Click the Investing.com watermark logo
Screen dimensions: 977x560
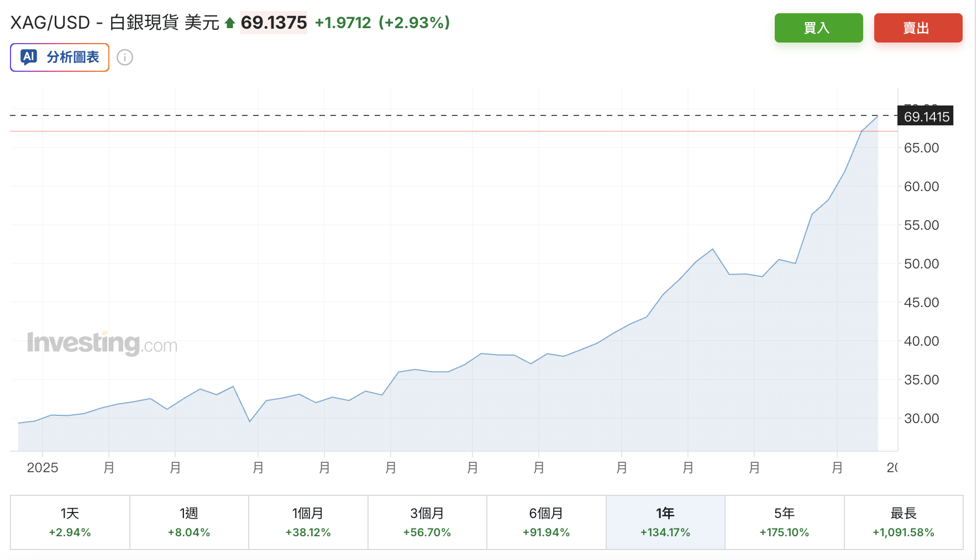point(102,343)
